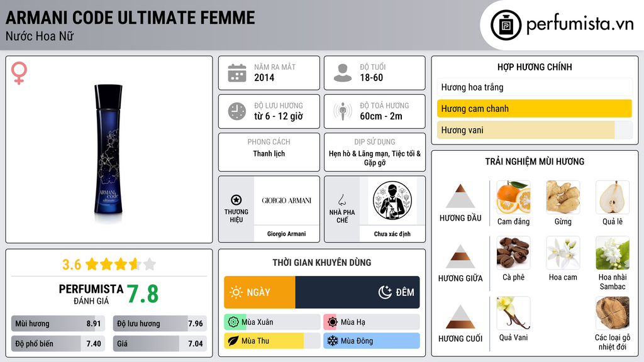Click the 7.8 Perfumista score

(x=143, y=294)
